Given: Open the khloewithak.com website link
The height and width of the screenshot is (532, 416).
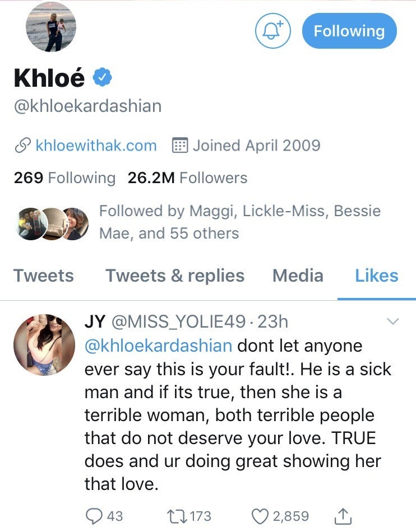Looking at the screenshot, I should (x=96, y=146).
